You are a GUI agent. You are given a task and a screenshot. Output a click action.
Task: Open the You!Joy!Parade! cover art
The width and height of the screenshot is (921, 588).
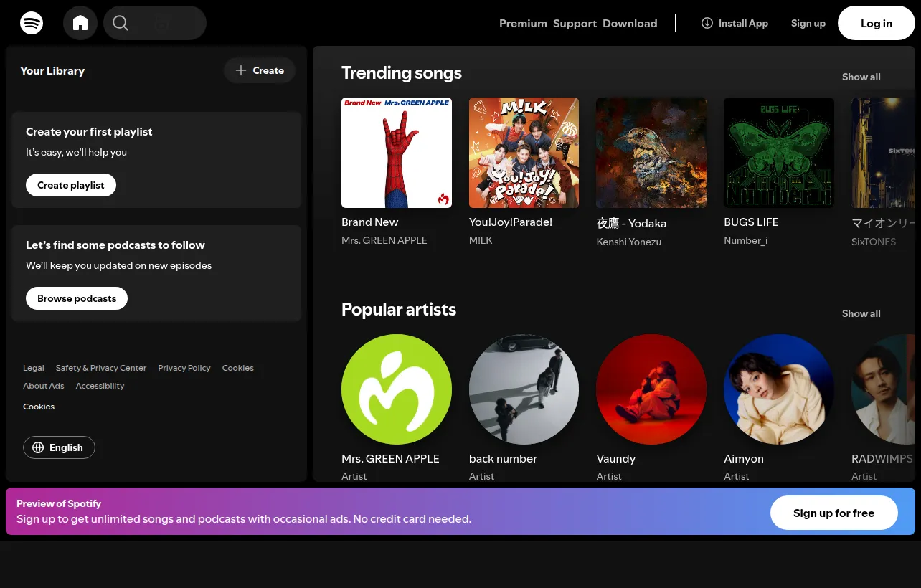click(x=524, y=153)
